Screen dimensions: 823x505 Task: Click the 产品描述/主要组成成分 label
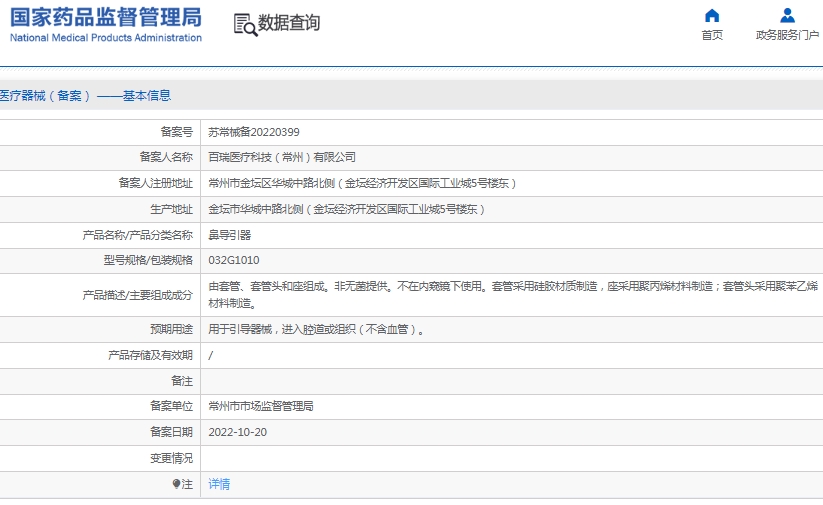pos(138,295)
